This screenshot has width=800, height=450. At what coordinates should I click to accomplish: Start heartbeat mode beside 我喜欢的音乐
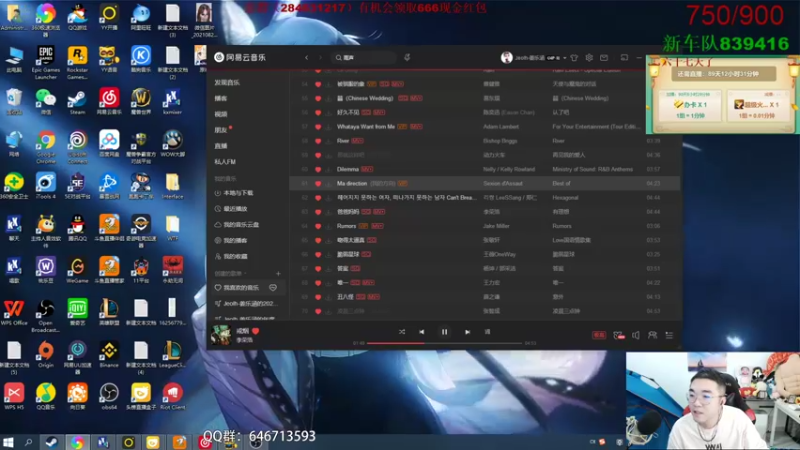(273, 288)
